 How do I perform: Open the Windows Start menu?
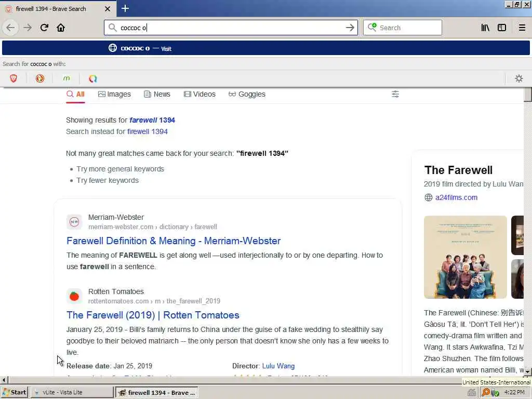tap(14, 393)
